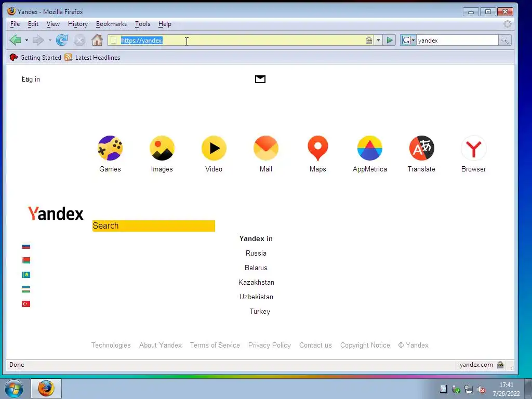The width and height of the screenshot is (532, 399).
Task: Open the About Yandex footer link
Action: coord(161,345)
